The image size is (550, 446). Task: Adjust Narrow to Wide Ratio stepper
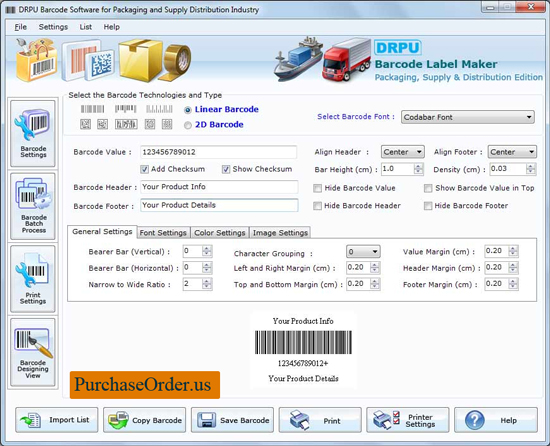(x=207, y=284)
